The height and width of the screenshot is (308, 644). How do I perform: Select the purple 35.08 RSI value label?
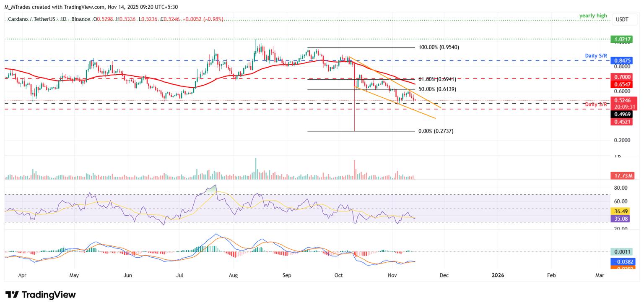click(623, 218)
